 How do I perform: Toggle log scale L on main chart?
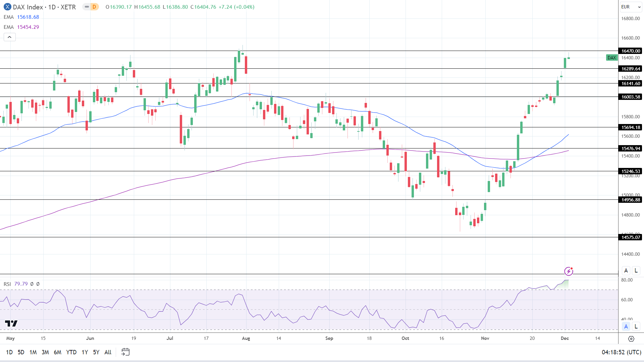[636, 270]
